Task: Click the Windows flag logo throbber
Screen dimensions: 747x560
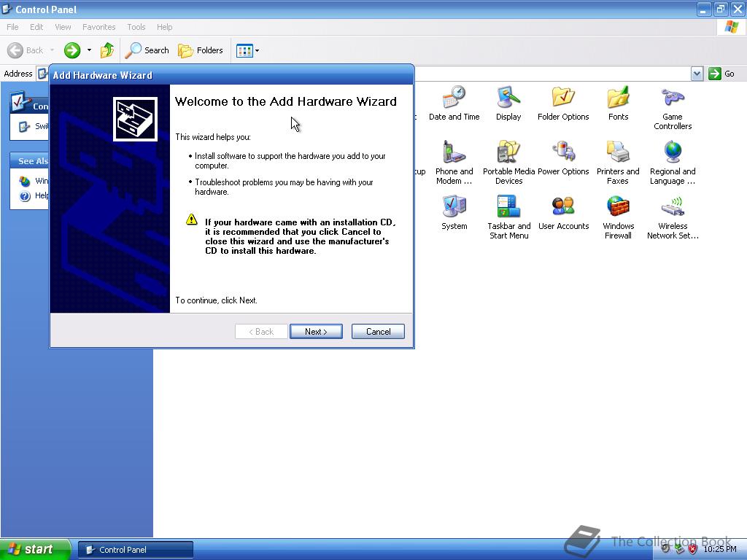Action: click(x=731, y=27)
